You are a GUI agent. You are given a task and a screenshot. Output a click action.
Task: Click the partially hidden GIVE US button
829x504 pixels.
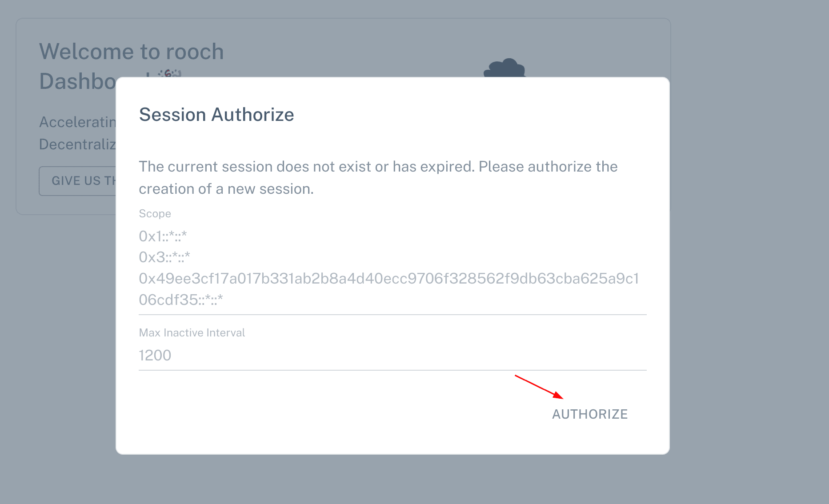[x=78, y=181]
